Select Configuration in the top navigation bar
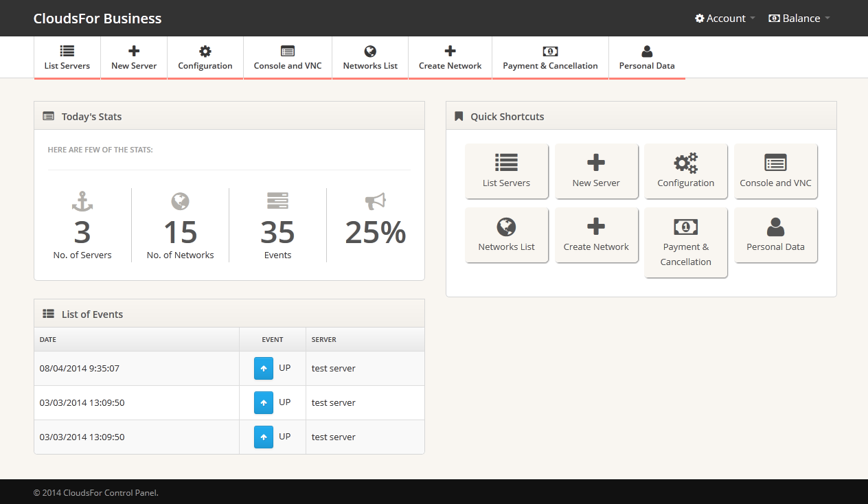The width and height of the screenshot is (868, 504). click(205, 58)
